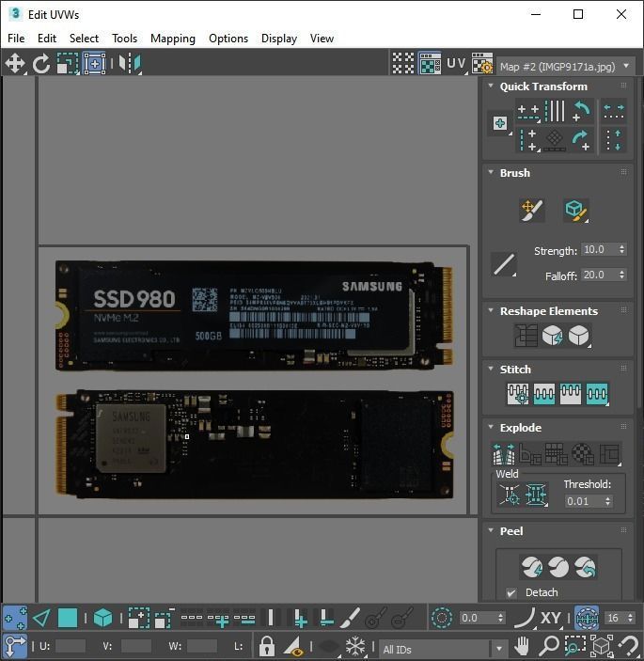The image size is (644, 661).
Task: Click the Paint Move brush icon
Action: pos(532,210)
